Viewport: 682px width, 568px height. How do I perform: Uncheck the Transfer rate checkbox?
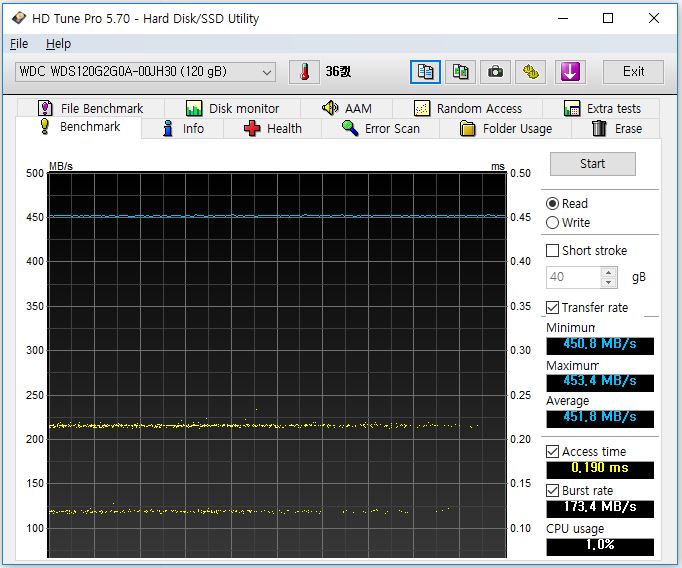click(x=552, y=307)
